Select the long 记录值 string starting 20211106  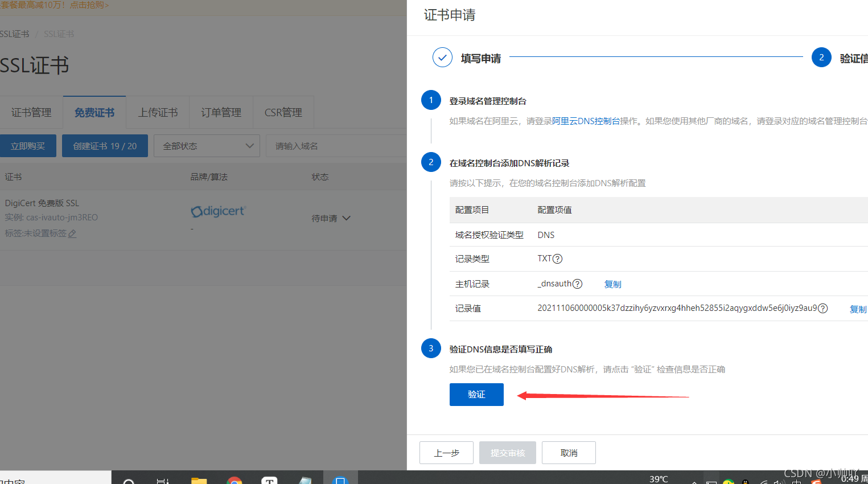coord(677,308)
